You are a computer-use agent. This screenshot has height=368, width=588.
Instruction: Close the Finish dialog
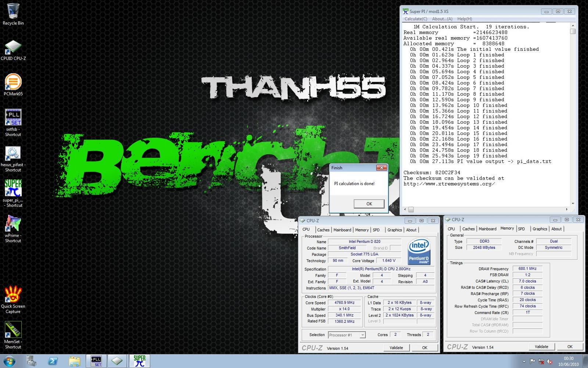381,168
